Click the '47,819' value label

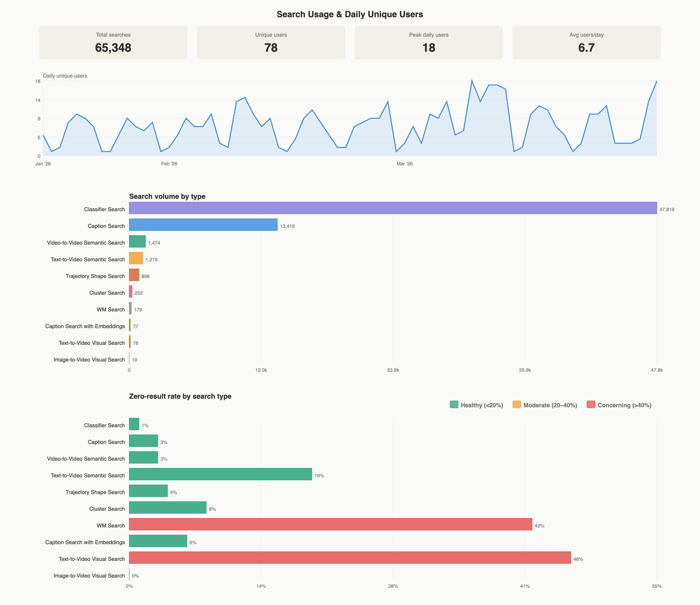pos(667,210)
